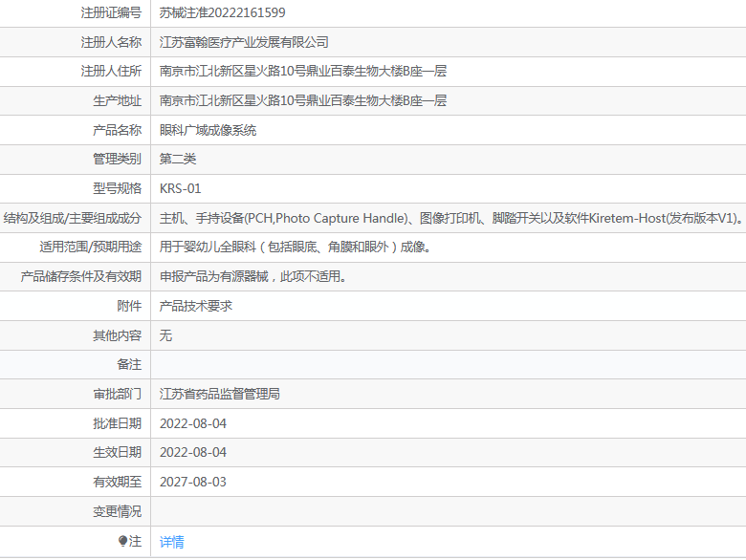Image resolution: width=746 pixels, height=560 pixels.
Task: Click the 变更情况 label
Action: point(117,511)
